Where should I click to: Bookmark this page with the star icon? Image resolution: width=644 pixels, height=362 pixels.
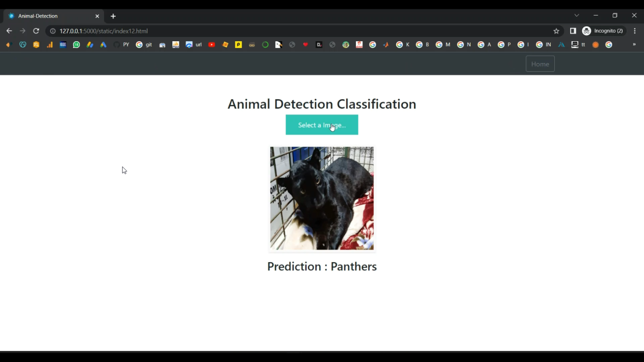click(x=556, y=31)
